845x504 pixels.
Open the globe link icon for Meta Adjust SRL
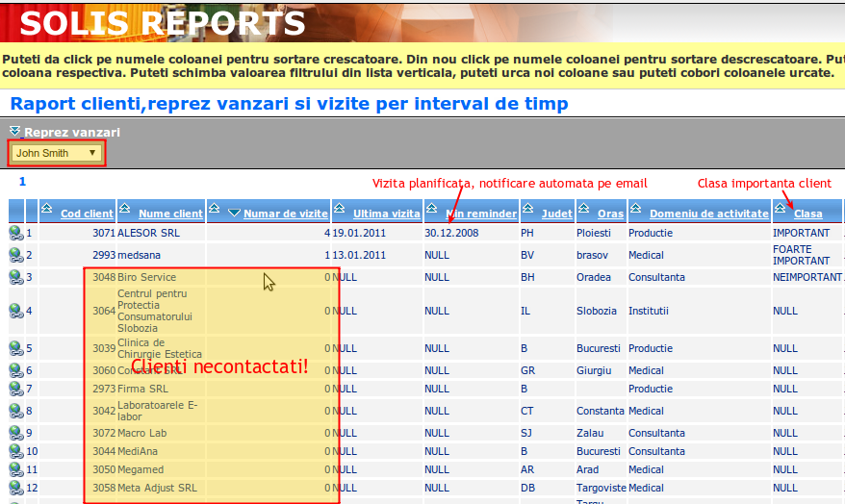point(16,488)
